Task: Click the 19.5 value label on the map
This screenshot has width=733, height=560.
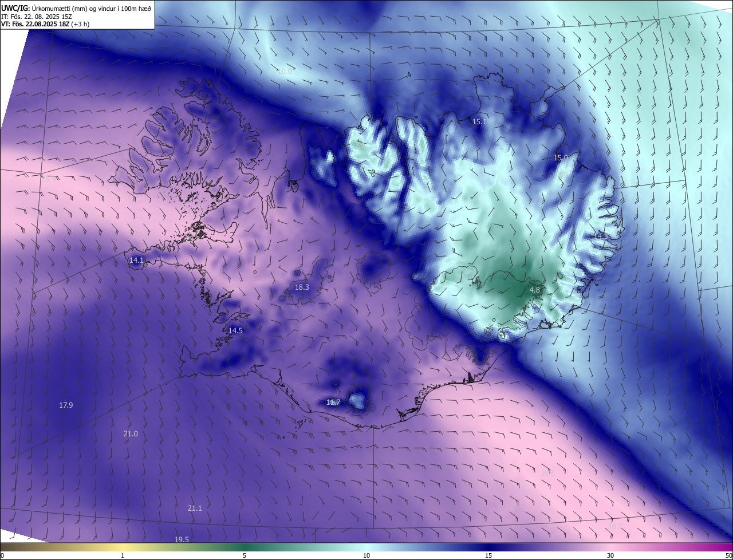Action: pos(182,539)
